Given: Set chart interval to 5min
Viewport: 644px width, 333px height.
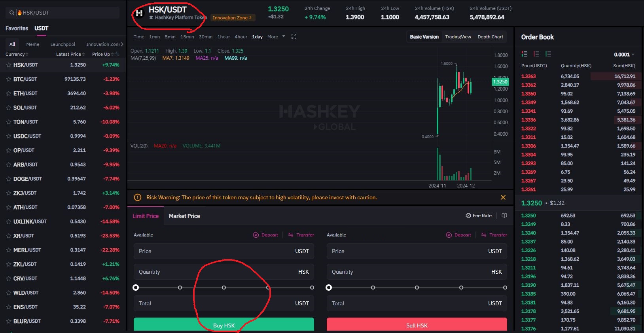Looking at the screenshot, I should point(170,37).
